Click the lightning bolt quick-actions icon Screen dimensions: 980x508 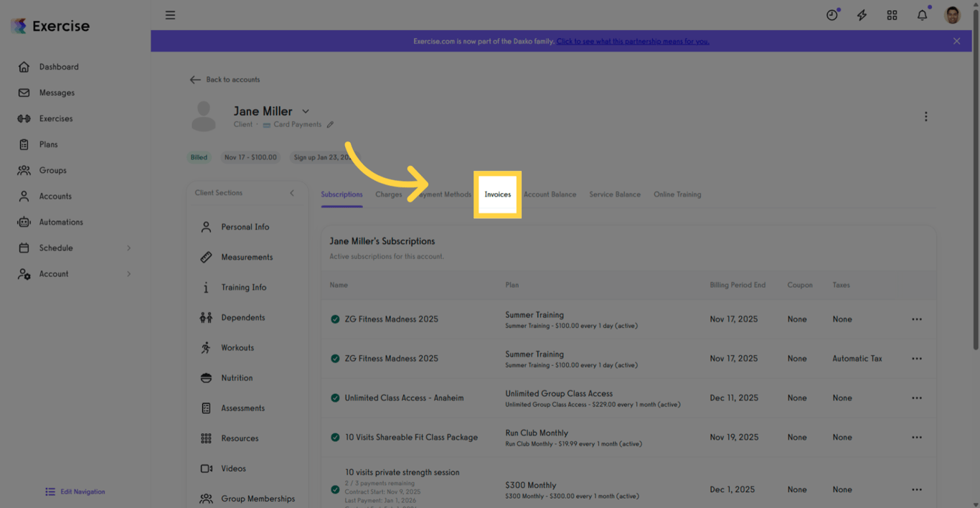tap(862, 14)
